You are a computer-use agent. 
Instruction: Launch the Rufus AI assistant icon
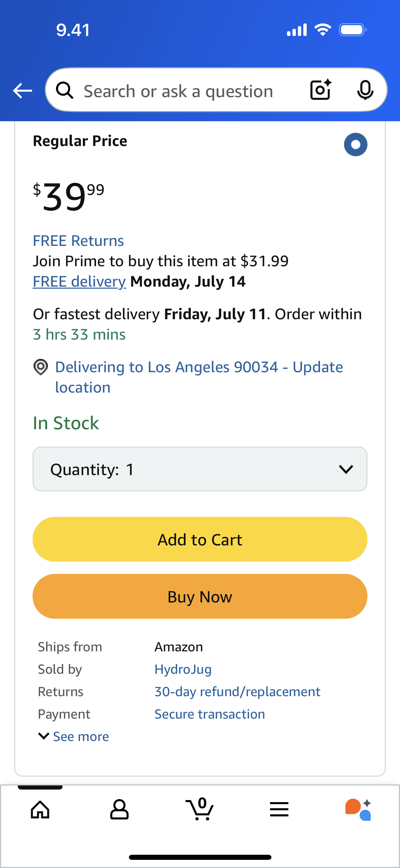coord(358,810)
